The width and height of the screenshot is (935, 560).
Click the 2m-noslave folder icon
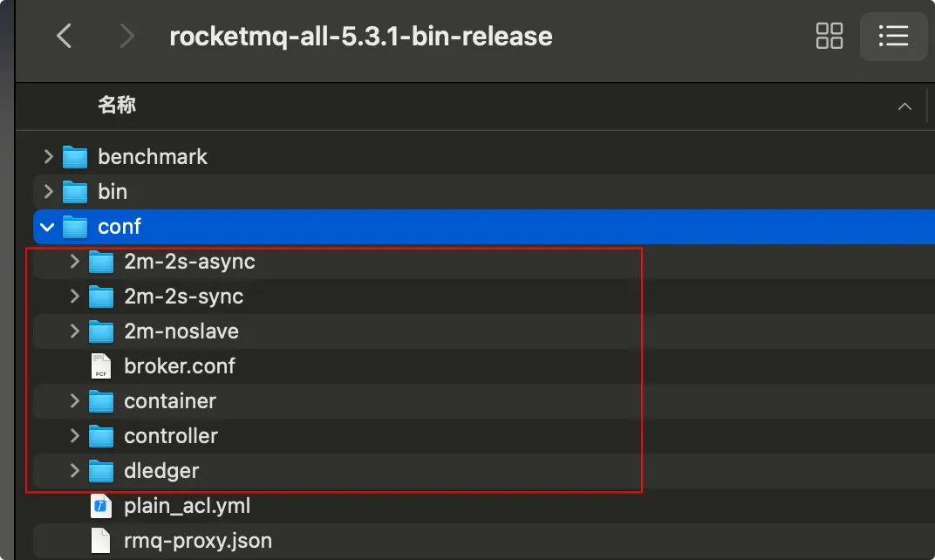[102, 331]
